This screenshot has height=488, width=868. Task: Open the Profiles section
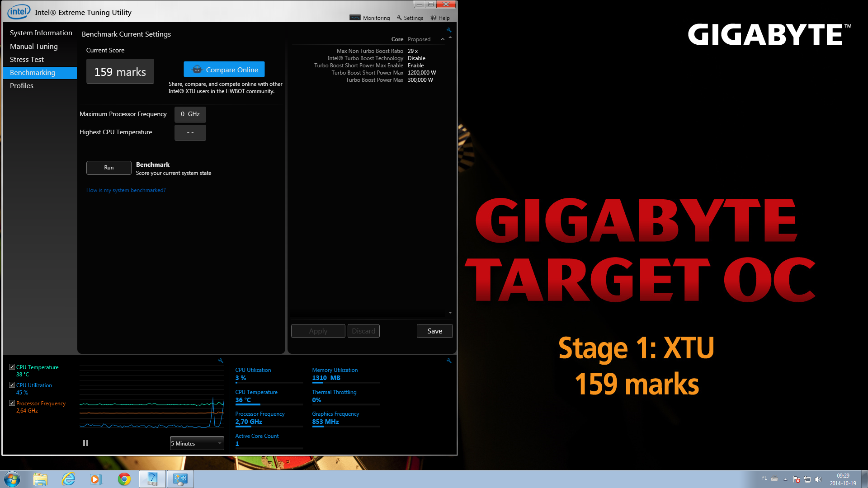pyautogui.click(x=22, y=86)
